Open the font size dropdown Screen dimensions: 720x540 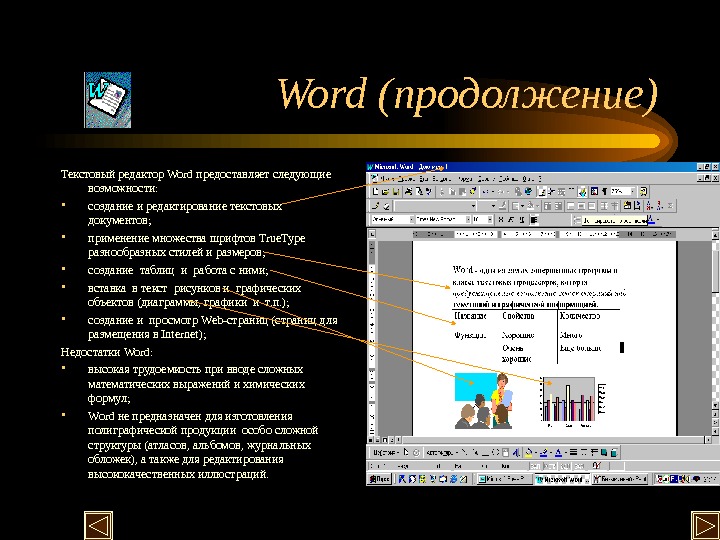[x=490, y=219]
